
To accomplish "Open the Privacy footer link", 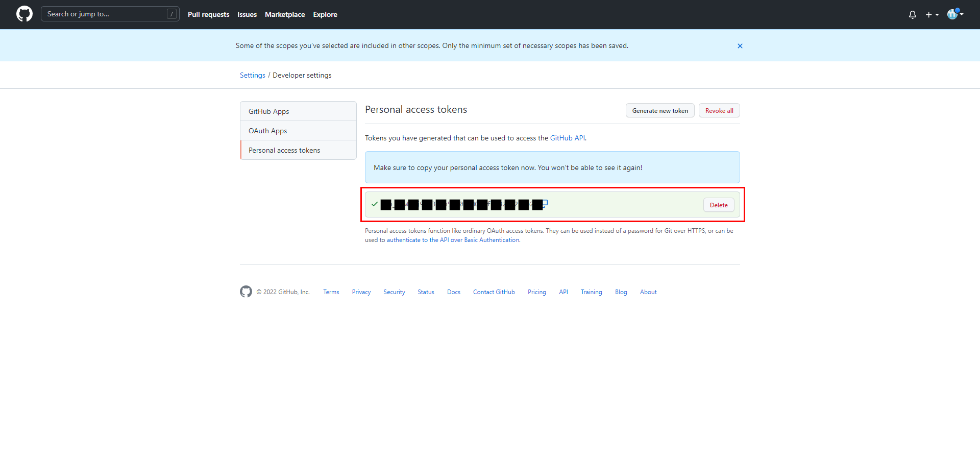I will click(x=361, y=292).
